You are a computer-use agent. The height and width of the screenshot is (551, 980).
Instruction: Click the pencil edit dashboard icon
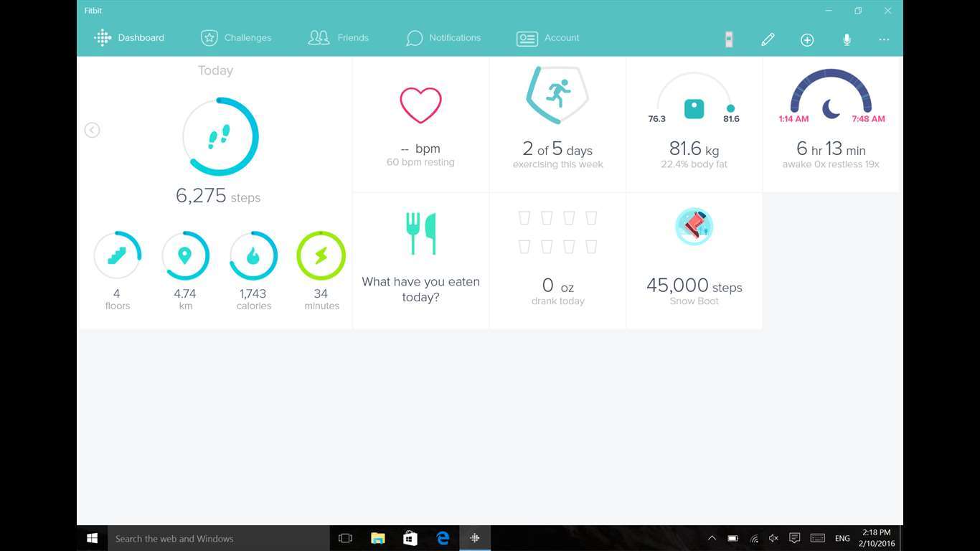(768, 39)
